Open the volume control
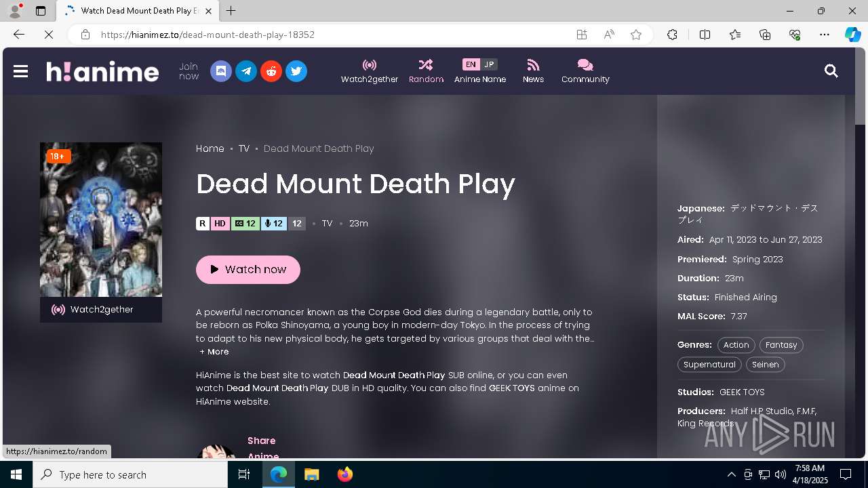Image resolution: width=868 pixels, height=488 pixels. (780, 474)
